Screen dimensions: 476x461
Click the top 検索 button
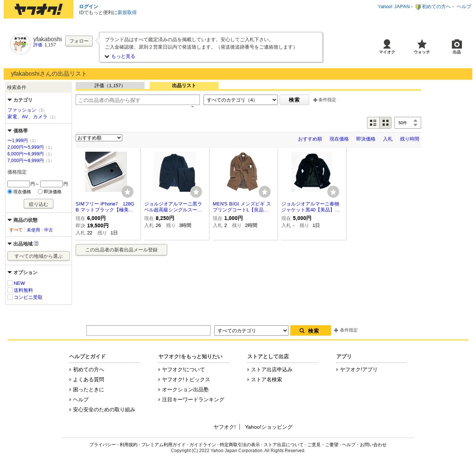click(x=294, y=100)
